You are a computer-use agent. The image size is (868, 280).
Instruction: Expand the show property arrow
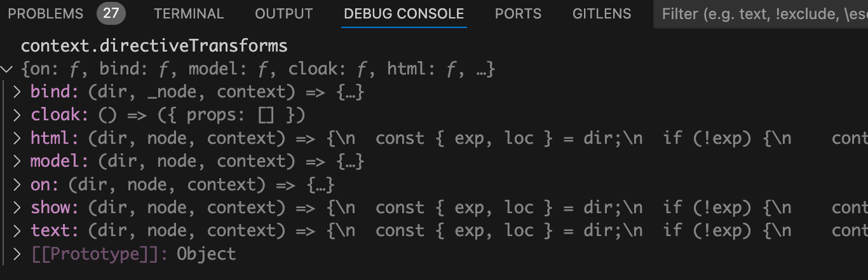click(x=18, y=208)
